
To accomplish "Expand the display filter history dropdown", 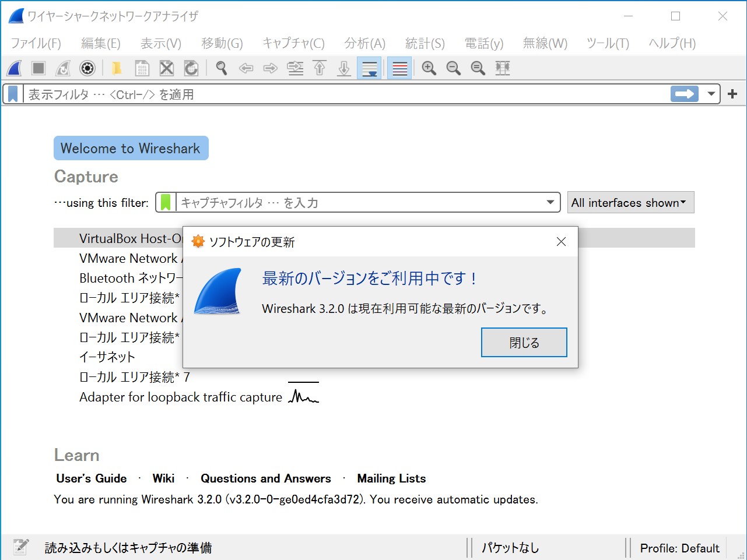I will click(x=712, y=94).
